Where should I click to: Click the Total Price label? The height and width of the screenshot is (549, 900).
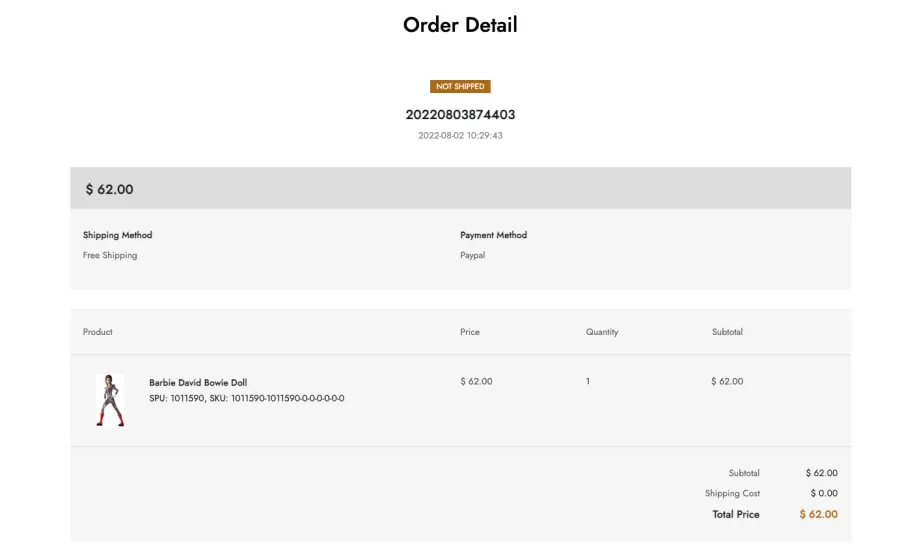736,515
